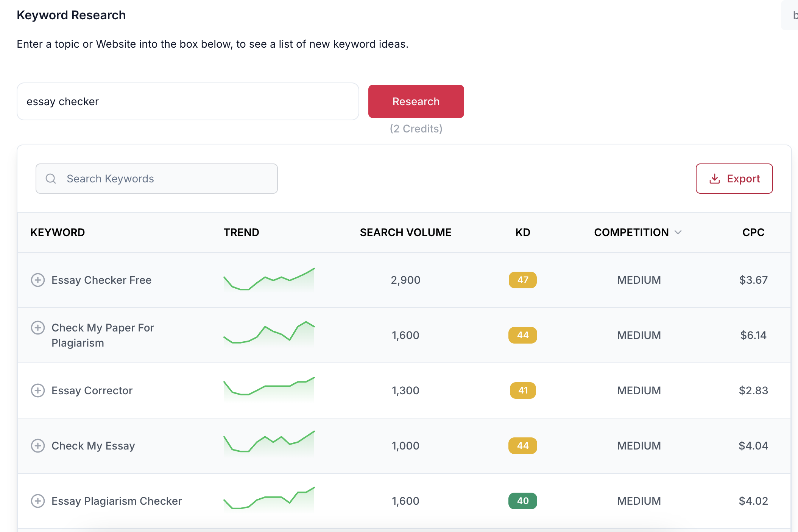798x532 pixels.
Task: Click search volume 2,900
Action: [x=405, y=280]
